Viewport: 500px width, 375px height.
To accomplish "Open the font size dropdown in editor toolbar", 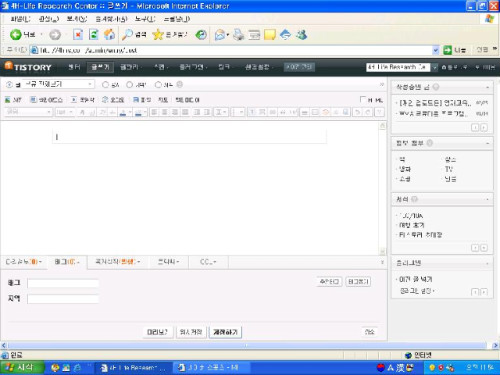I will click(x=64, y=112).
